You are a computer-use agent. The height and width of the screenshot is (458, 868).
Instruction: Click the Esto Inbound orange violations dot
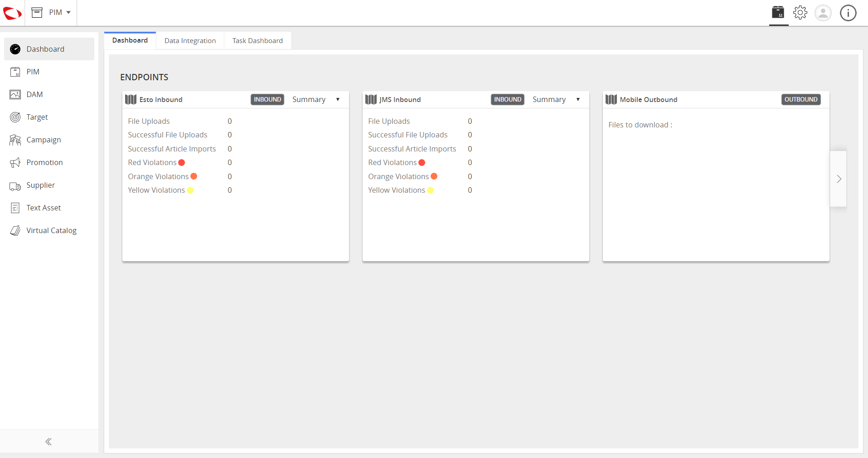click(194, 176)
